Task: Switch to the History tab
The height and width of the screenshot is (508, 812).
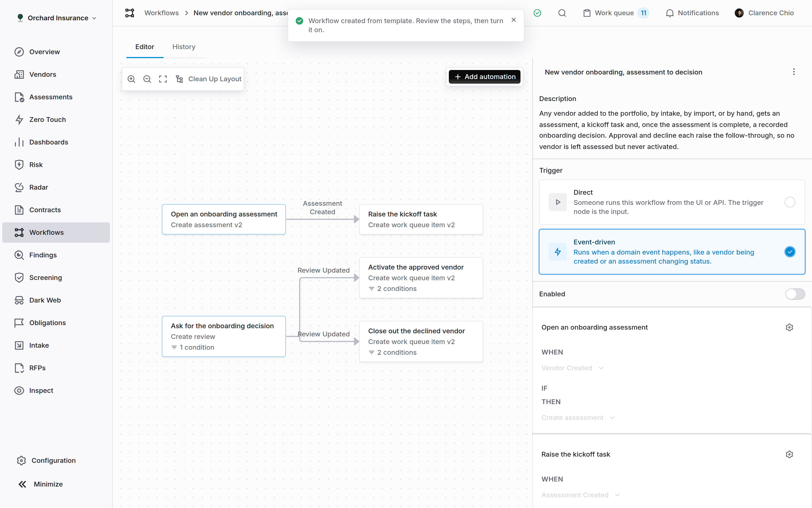Action: click(184, 47)
